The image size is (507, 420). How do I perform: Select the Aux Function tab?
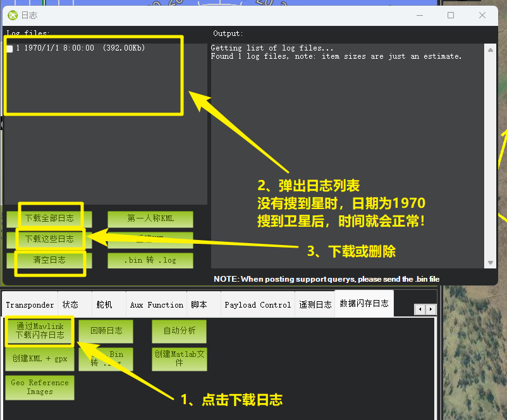click(x=157, y=304)
